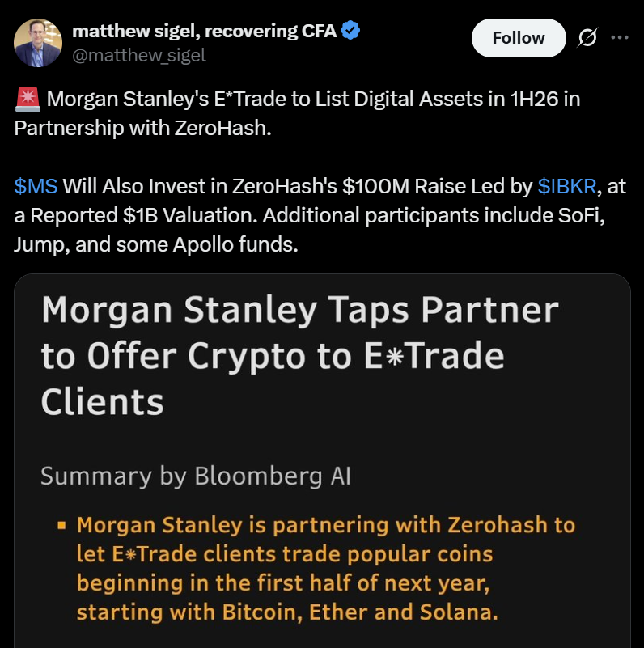Click the "Jump, and some Apollo funds" line
Viewport: 644px width, 648px height.
pyautogui.click(x=156, y=244)
